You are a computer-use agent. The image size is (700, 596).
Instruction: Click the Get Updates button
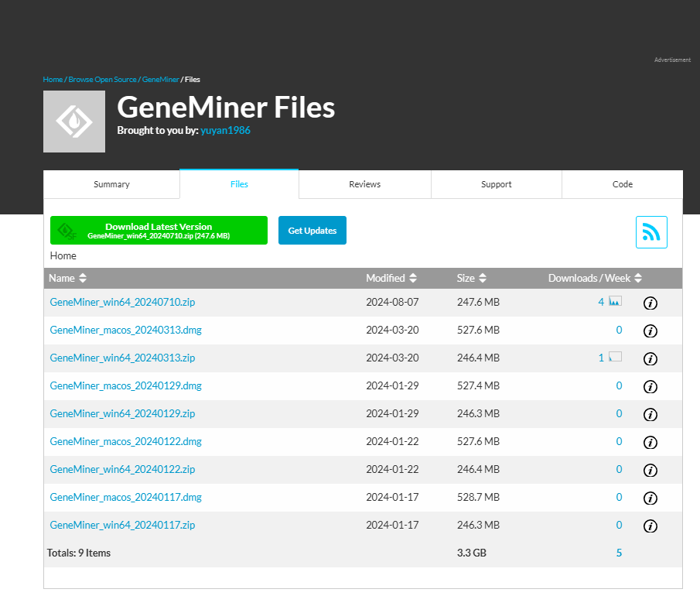pos(312,231)
